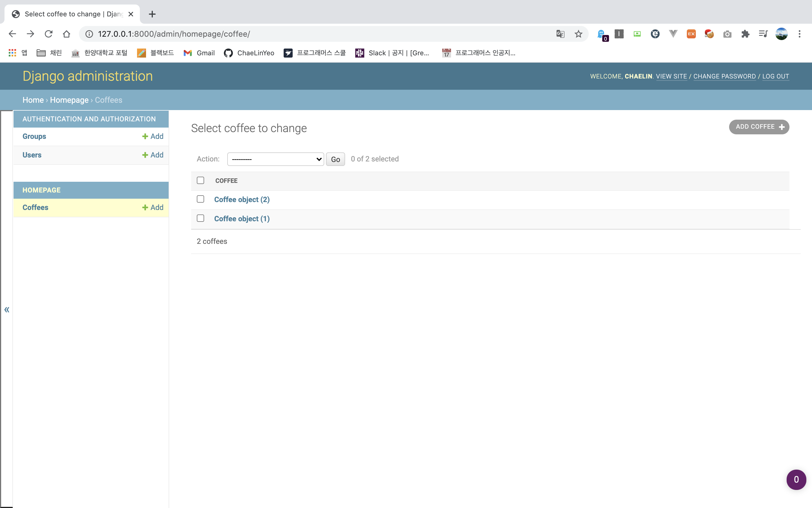
Task: Open media control playlist icon
Action: (763, 34)
